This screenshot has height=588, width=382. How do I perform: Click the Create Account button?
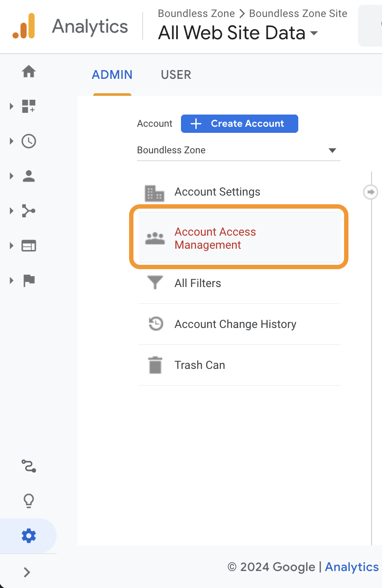[239, 124]
